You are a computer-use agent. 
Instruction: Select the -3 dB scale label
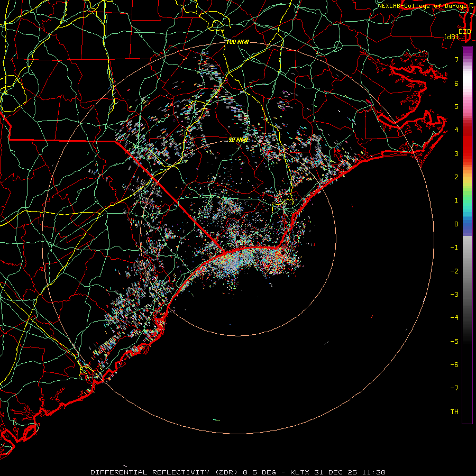(x=454, y=295)
